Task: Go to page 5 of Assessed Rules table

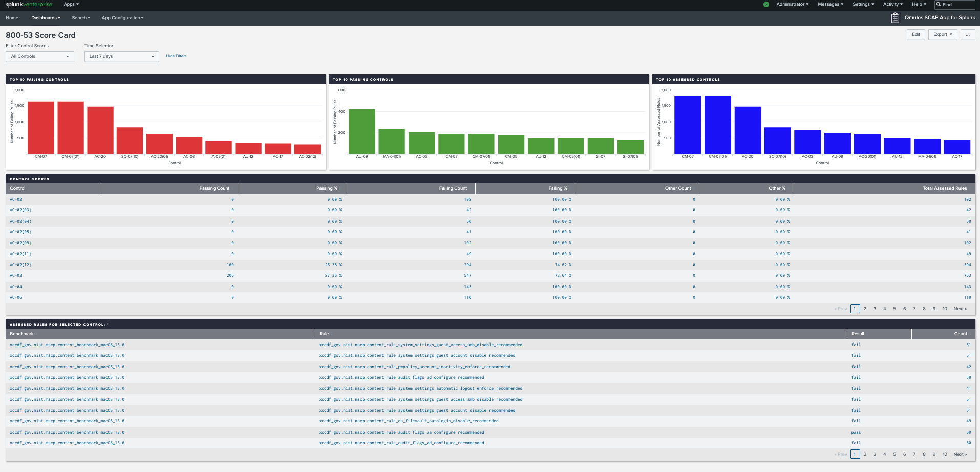Action: [894, 454]
